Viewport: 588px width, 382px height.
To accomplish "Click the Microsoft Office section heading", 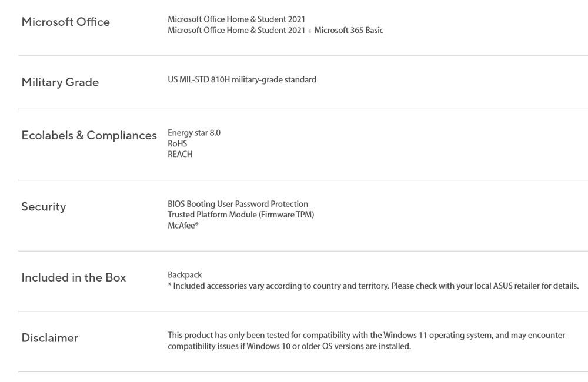I will coord(65,22).
